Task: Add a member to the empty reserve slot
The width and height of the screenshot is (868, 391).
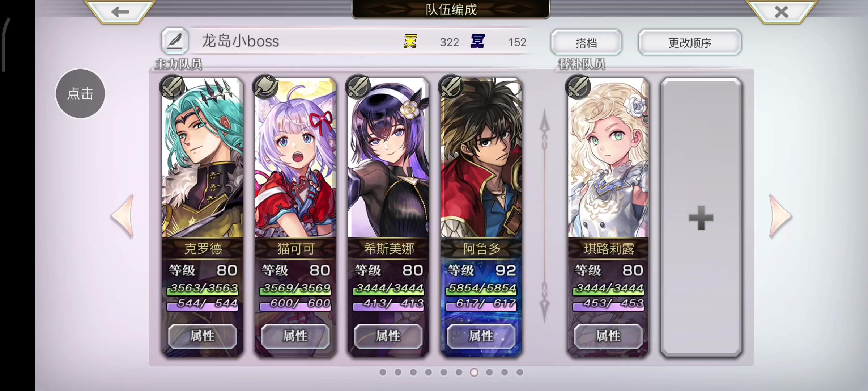Action: coord(701,218)
